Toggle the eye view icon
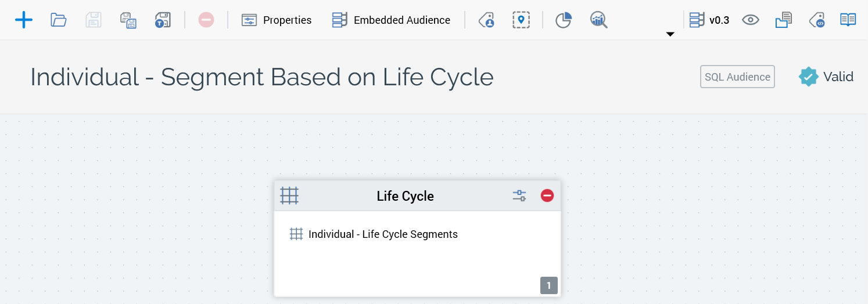 tap(751, 20)
